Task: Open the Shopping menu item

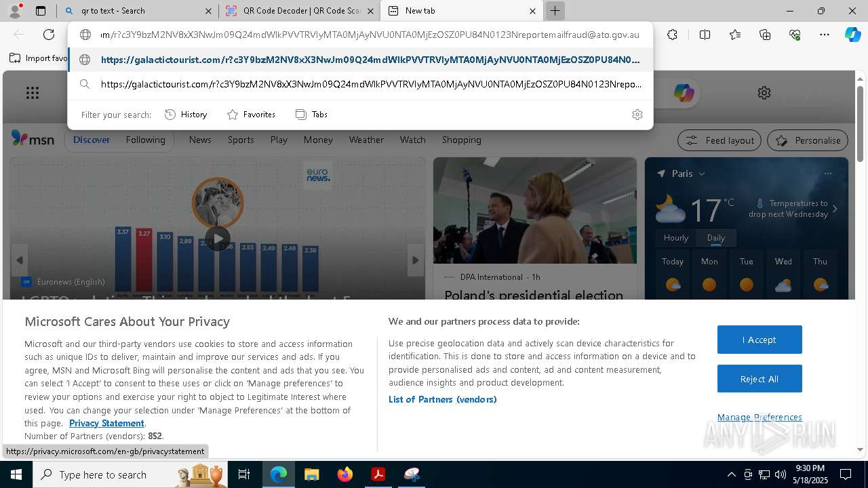Action: point(461,140)
